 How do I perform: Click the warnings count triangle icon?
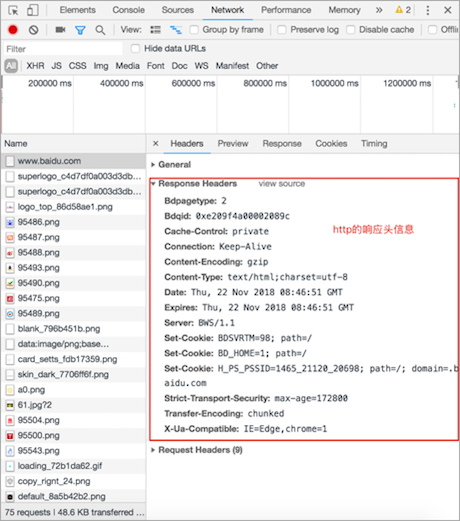[x=399, y=10]
